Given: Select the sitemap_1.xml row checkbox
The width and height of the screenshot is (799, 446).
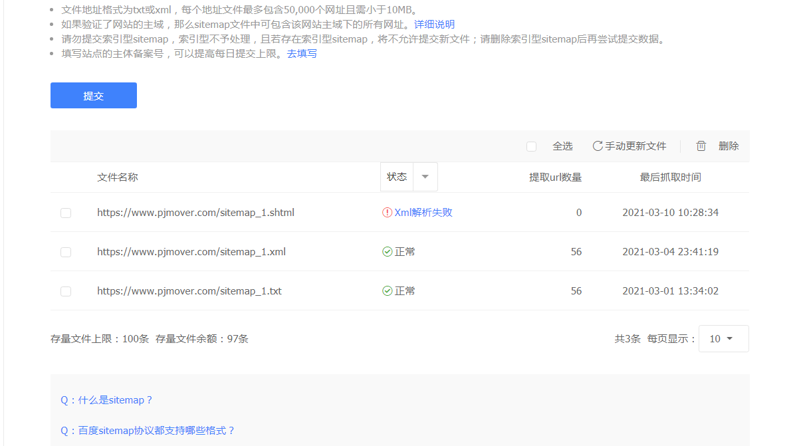Looking at the screenshot, I should [x=66, y=252].
